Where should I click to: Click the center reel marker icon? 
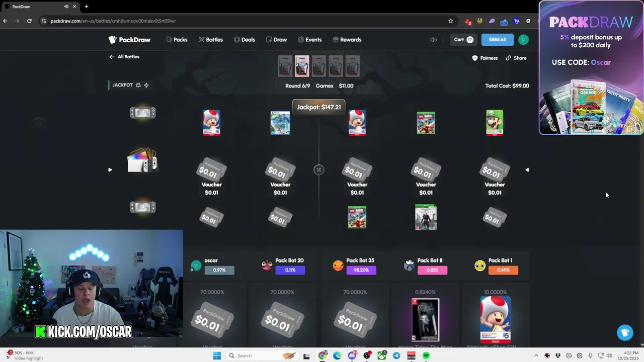coord(318,170)
